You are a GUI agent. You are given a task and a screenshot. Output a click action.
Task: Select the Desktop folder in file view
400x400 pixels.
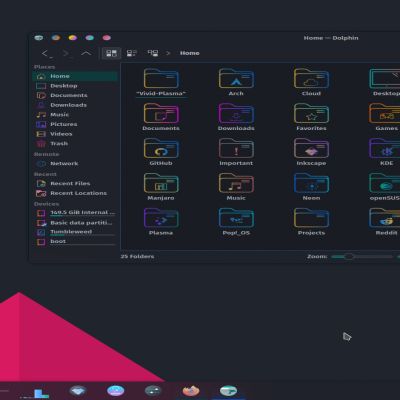tap(385, 79)
